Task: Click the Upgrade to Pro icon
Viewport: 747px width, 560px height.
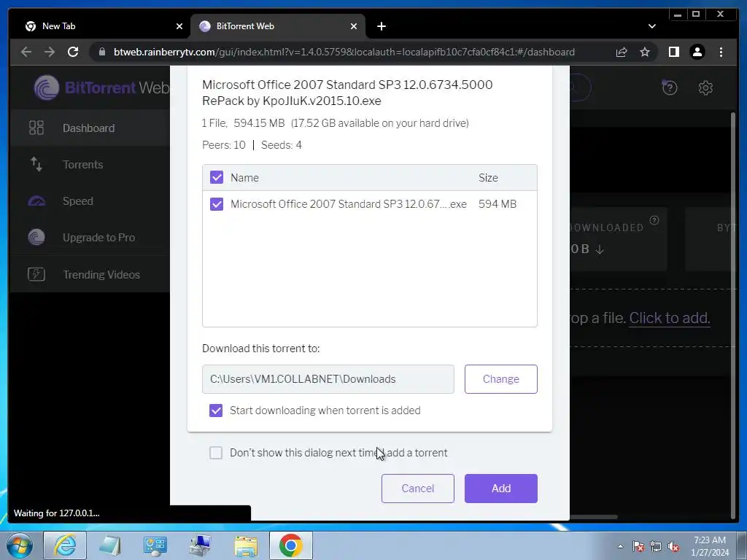Action: [36, 237]
